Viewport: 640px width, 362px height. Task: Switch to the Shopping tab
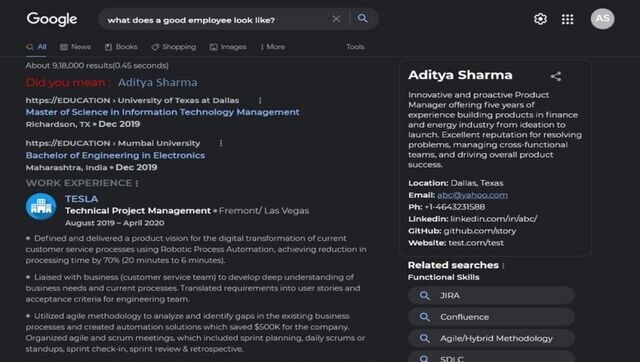tap(173, 47)
